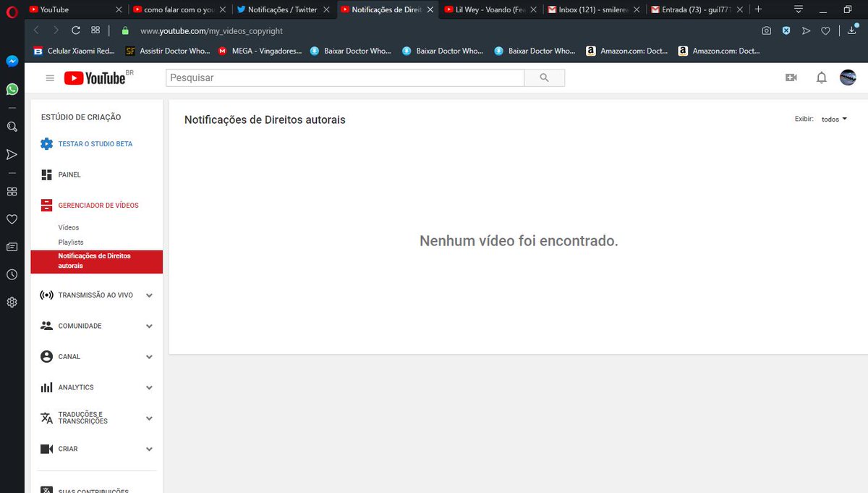868x493 pixels.
Task: Bookmark page with heart in address bar
Action: pos(825,31)
